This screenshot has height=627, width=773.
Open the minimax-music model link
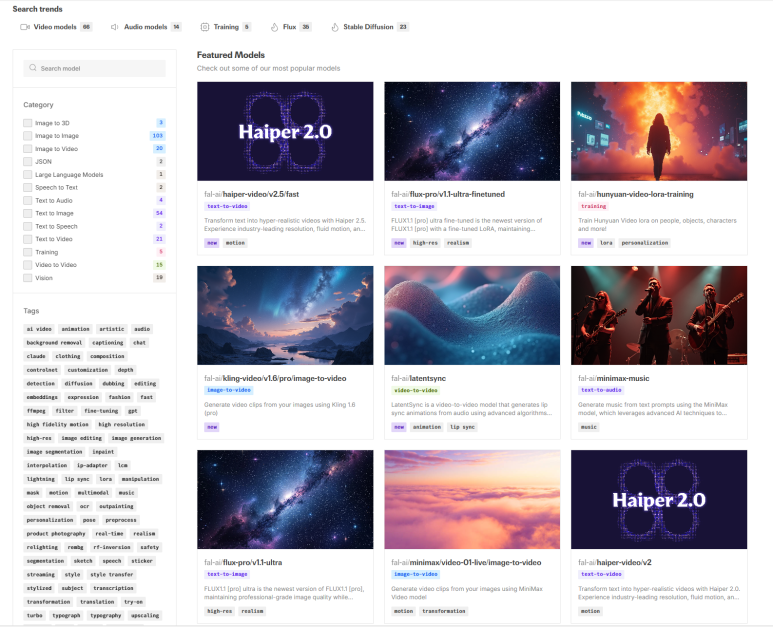coord(614,378)
